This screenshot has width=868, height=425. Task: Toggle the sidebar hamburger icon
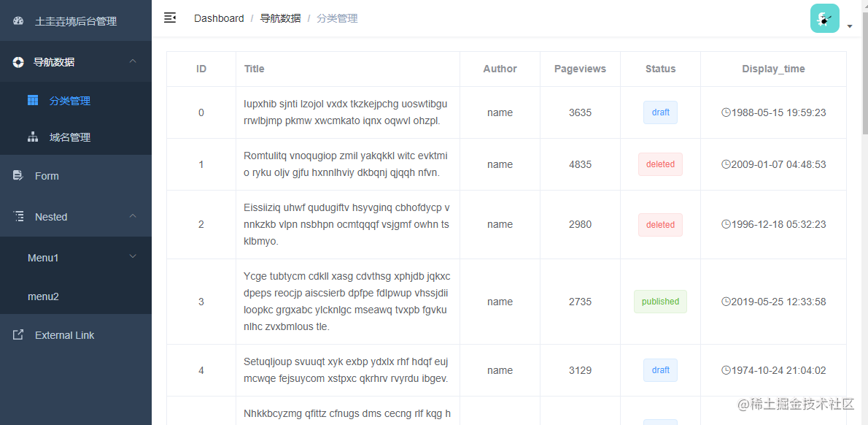point(170,18)
